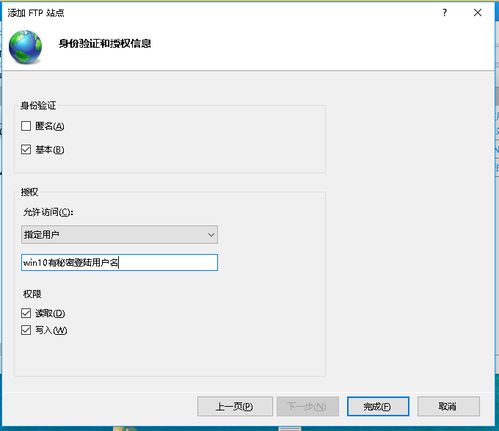The image size is (499, 431).
Task: Click into the win10 username text field
Action: tap(119, 262)
